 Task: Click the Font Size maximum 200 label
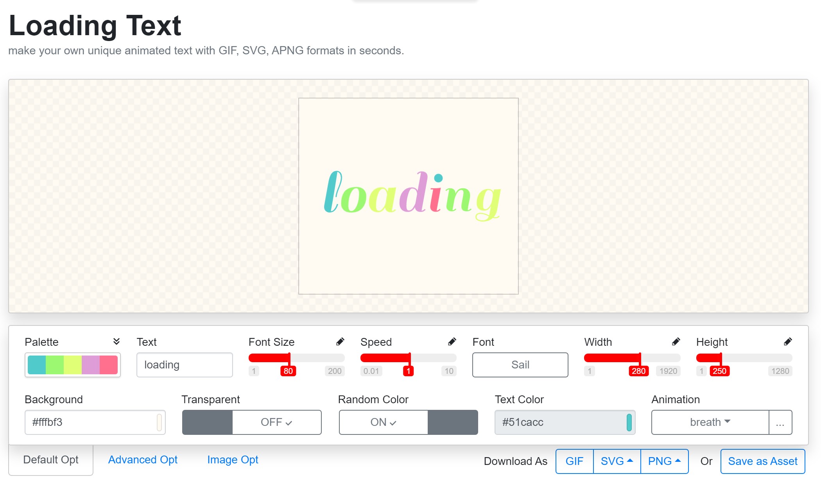click(x=335, y=371)
